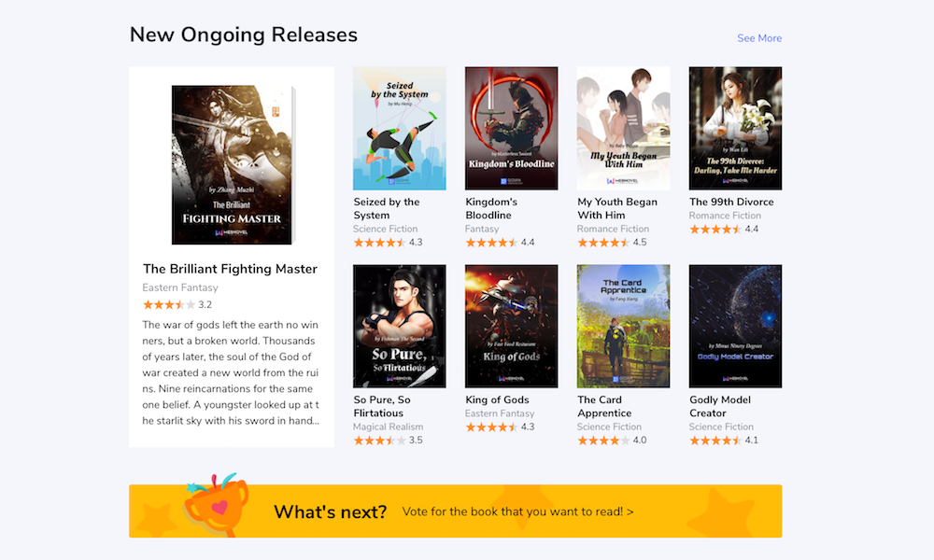Click The 99th Divorce book cover
This screenshot has height=560, width=934.
pos(735,129)
